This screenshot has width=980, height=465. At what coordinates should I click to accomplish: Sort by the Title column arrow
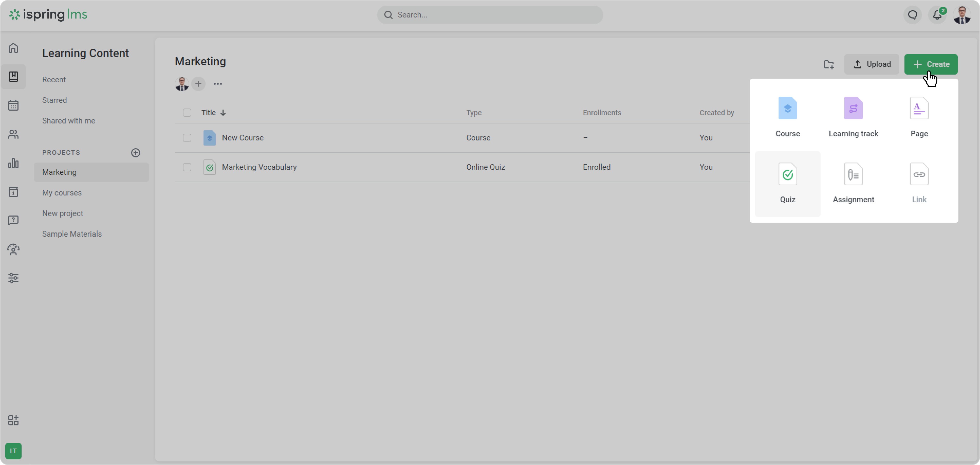coord(223,113)
